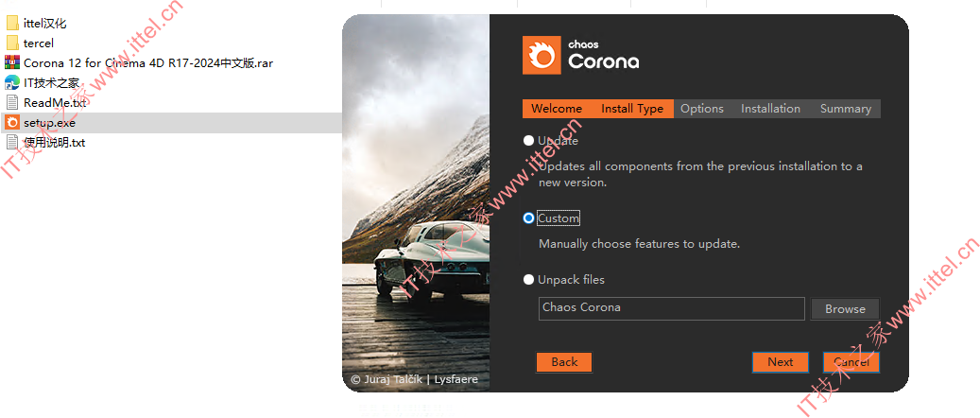Click the tercel folder icon
Screen dimensions: 980x418
coord(12,44)
